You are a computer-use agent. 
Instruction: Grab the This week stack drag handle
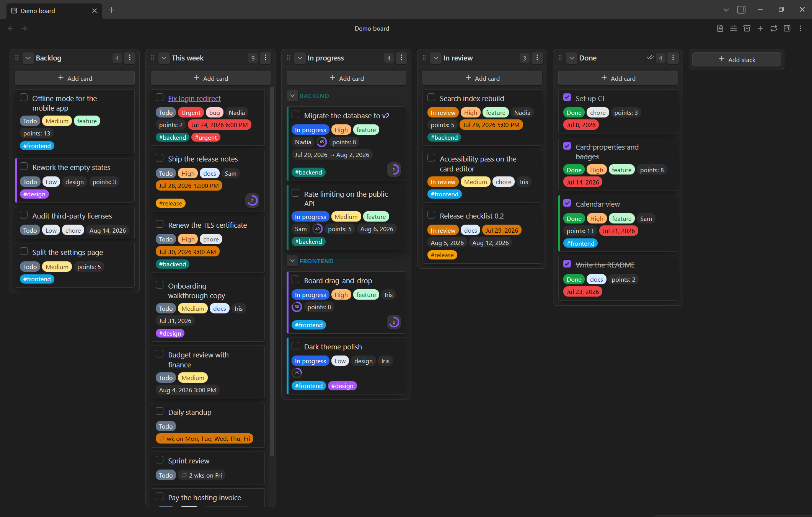click(153, 58)
